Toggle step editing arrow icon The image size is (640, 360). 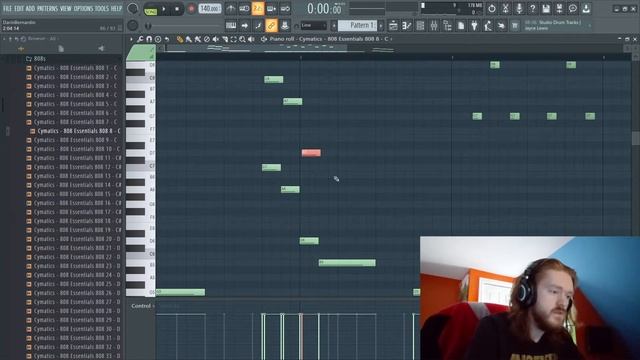(244, 25)
